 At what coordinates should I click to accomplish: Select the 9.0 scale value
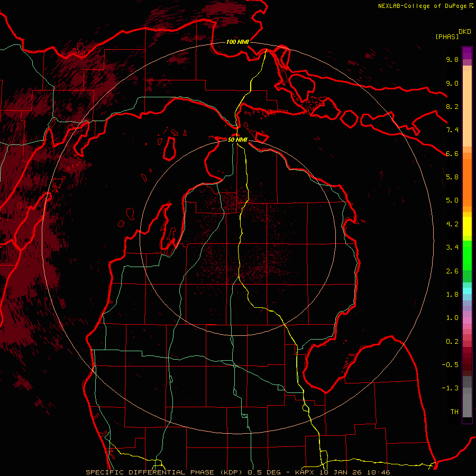(452, 83)
